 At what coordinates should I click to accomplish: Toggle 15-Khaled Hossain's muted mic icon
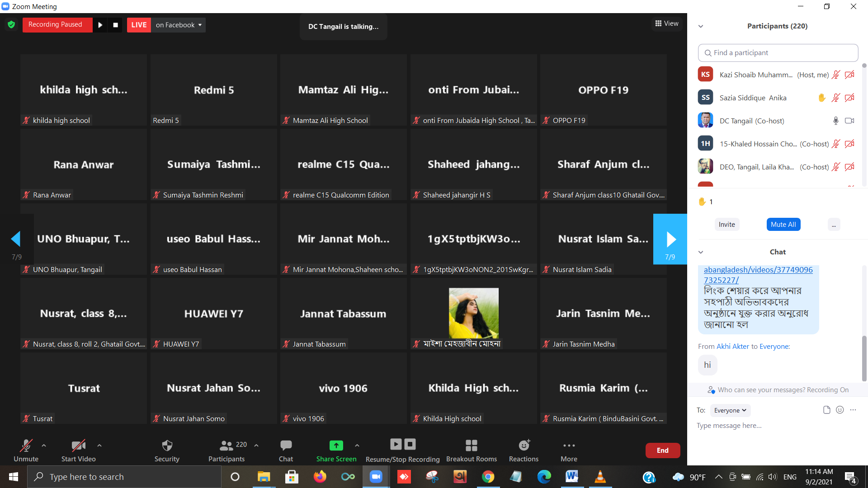[836, 144]
